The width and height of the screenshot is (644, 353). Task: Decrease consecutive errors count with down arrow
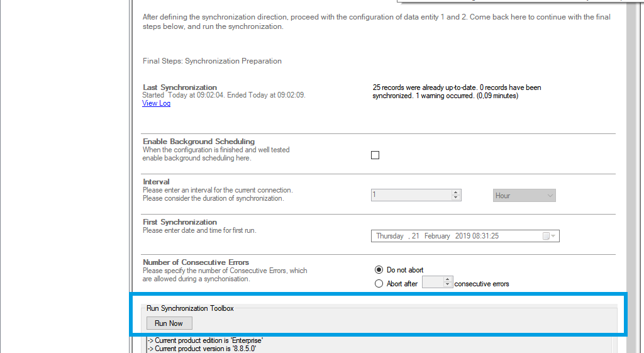tap(447, 286)
